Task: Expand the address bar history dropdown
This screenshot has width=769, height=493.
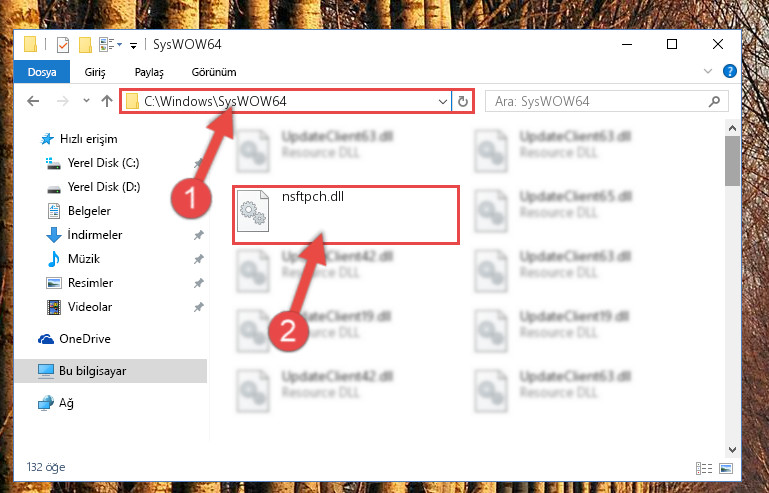Action: [442, 102]
